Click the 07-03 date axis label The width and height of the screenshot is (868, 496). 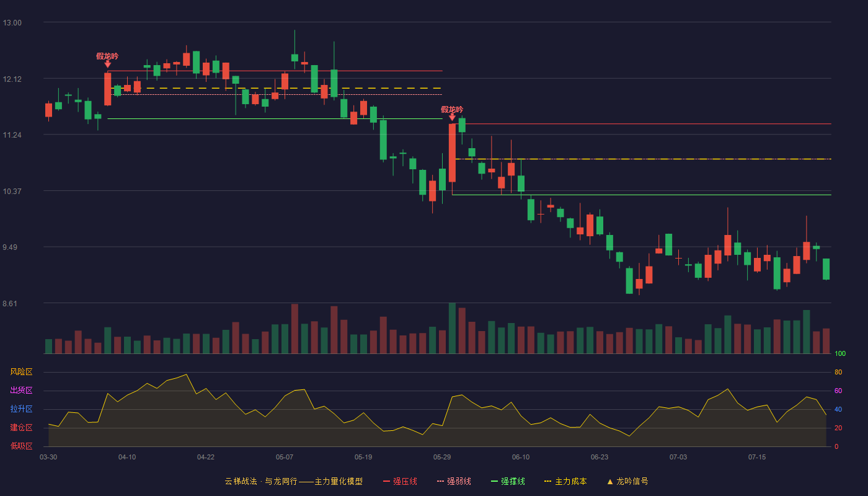(x=678, y=457)
